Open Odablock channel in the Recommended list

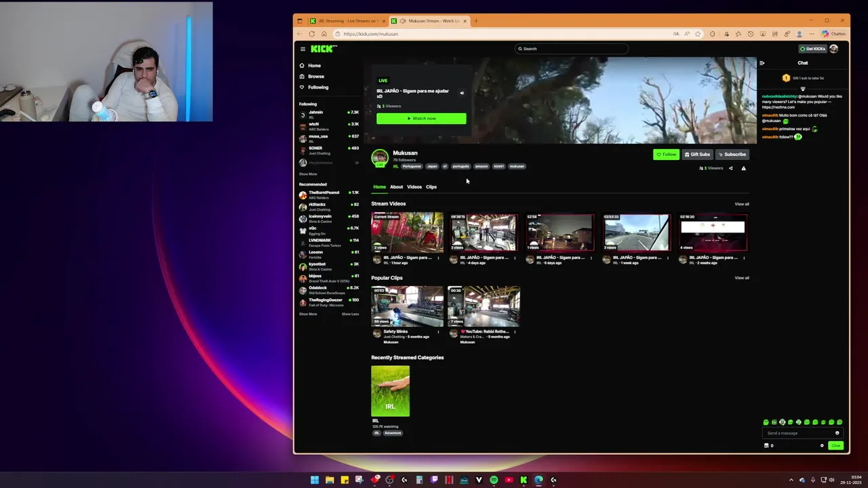tap(329, 290)
